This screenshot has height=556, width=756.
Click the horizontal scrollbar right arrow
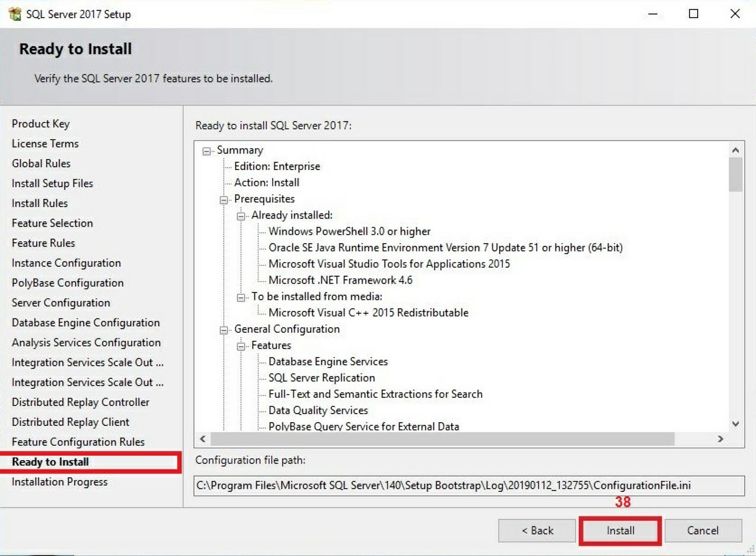pyautogui.click(x=720, y=439)
